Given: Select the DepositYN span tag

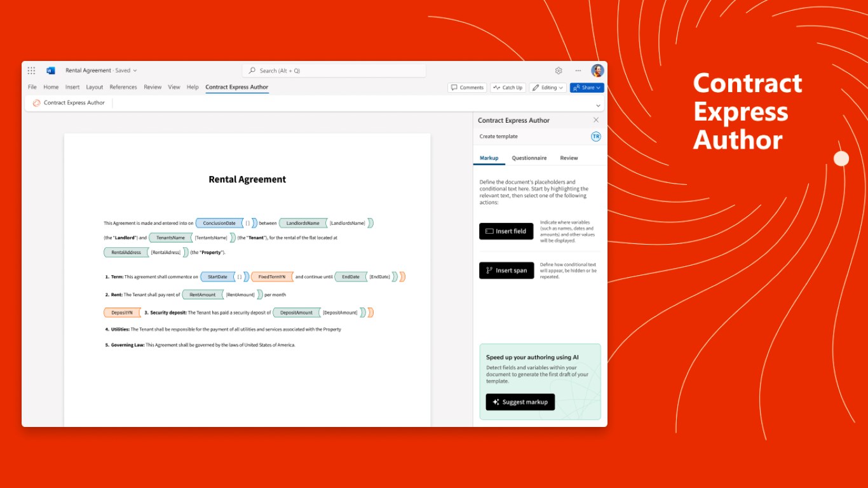Looking at the screenshot, I should (x=122, y=313).
